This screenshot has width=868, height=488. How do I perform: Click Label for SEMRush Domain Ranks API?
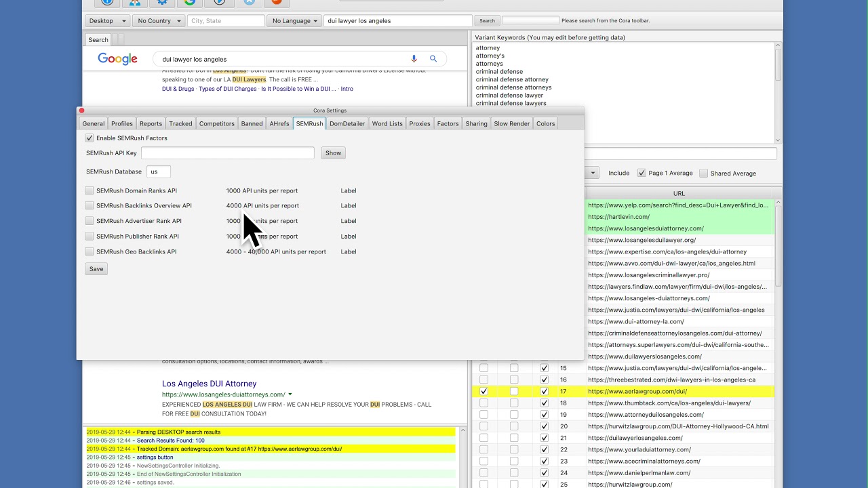point(349,191)
